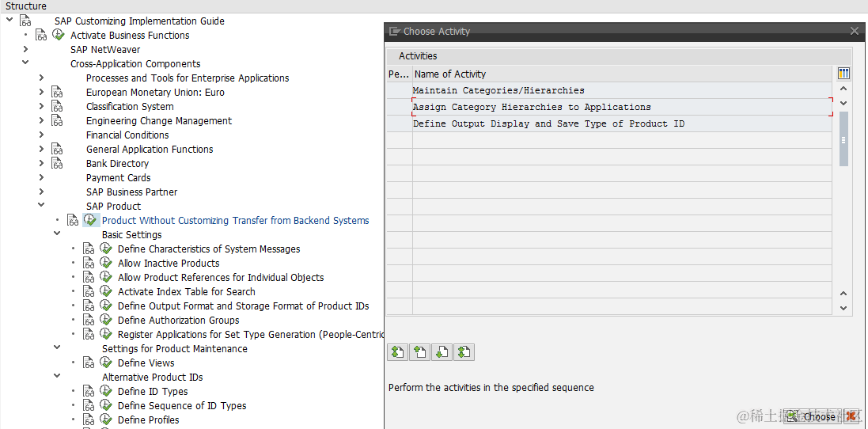The image size is (868, 429).
Task: Execute Activate Index Table for Search icon
Action: click(106, 292)
